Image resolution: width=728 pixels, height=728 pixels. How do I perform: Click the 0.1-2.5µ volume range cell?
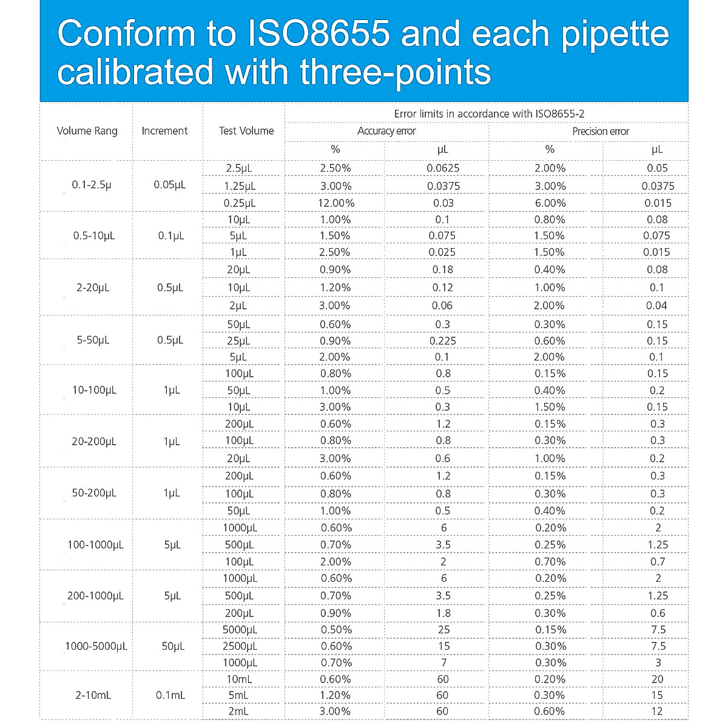[92, 185]
